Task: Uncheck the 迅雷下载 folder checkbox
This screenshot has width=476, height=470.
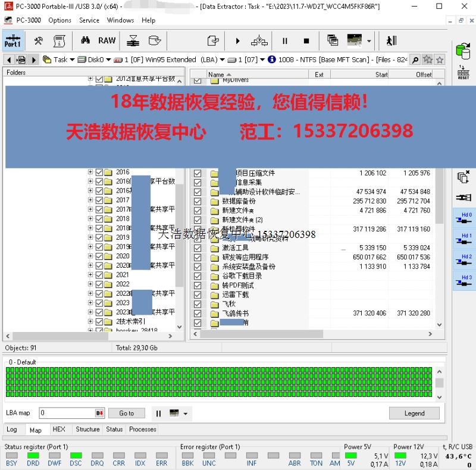Action: click(198, 294)
